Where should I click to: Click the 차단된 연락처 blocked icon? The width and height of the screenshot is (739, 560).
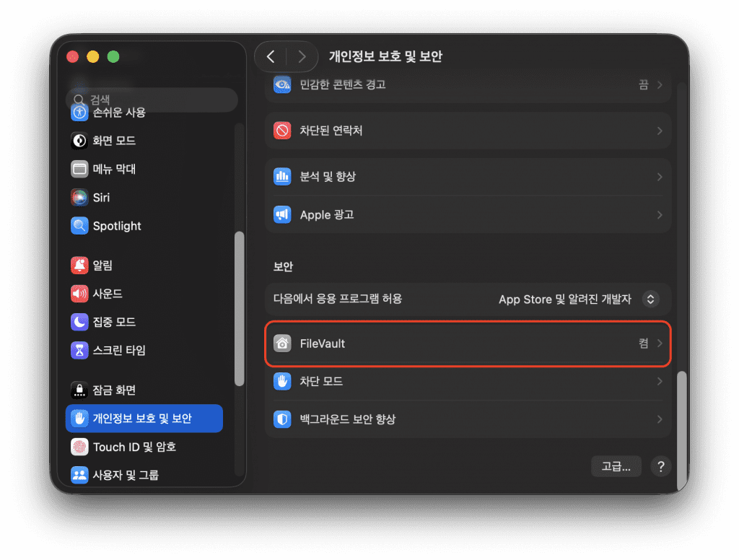(x=282, y=131)
